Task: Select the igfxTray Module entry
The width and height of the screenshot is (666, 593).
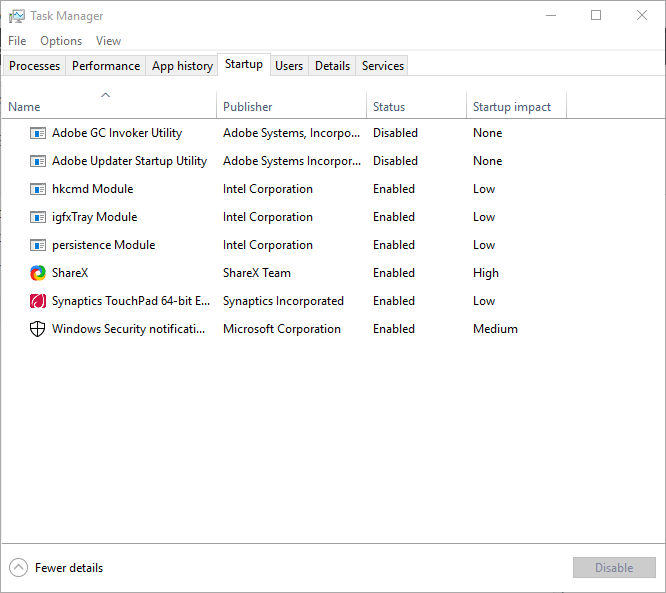Action: coord(95,217)
